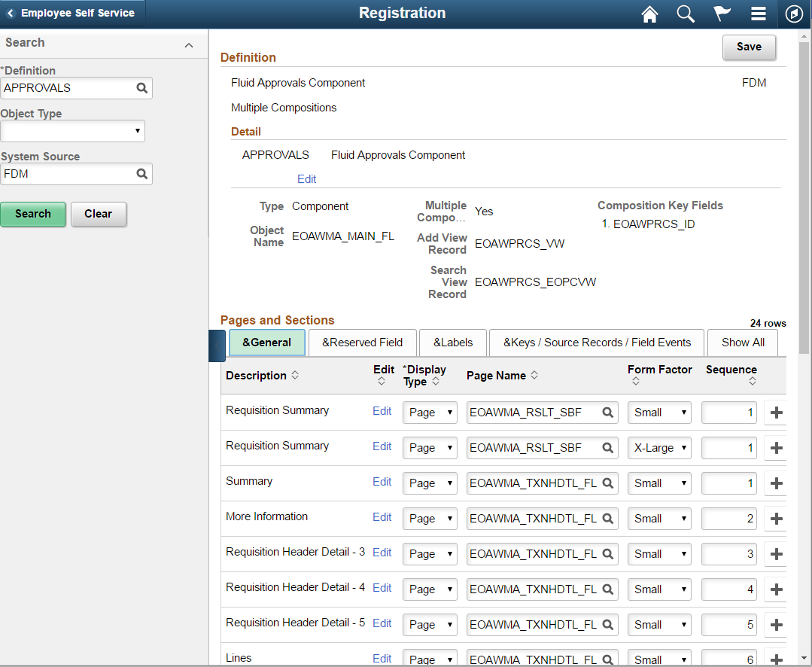812x667 pixels.
Task: Open notifications with the flag icon
Action: click(x=721, y=14)
